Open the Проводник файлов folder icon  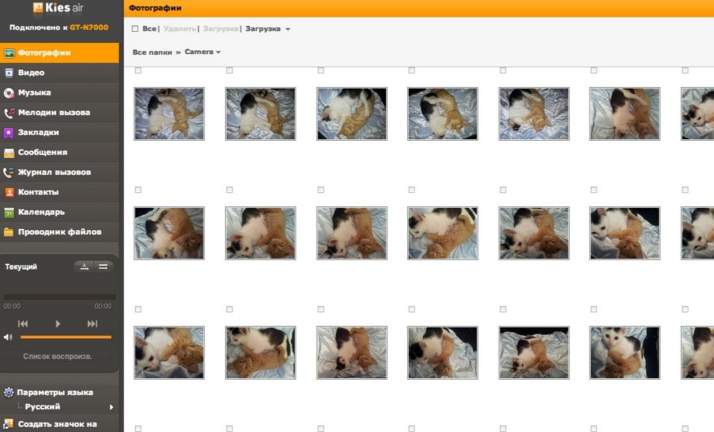[x=9, y=232]
